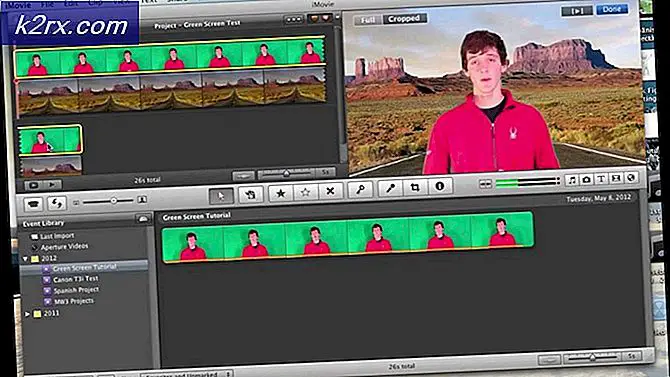Image resolution: width=670 pixels, height=377 pixels.
Task: Click the three-dots button beside project title
Action: pos(294,20)
